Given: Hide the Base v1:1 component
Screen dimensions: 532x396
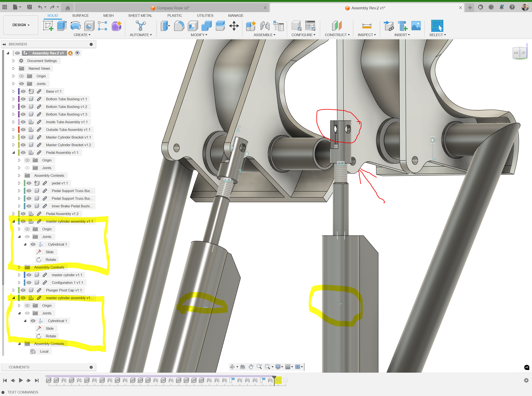Looking at the screenshot, I should [x=23, y=91].
